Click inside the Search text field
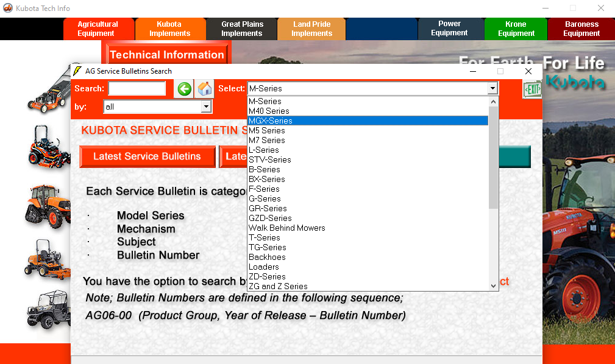The image size is (615, 364). click(x=137, y=89)
